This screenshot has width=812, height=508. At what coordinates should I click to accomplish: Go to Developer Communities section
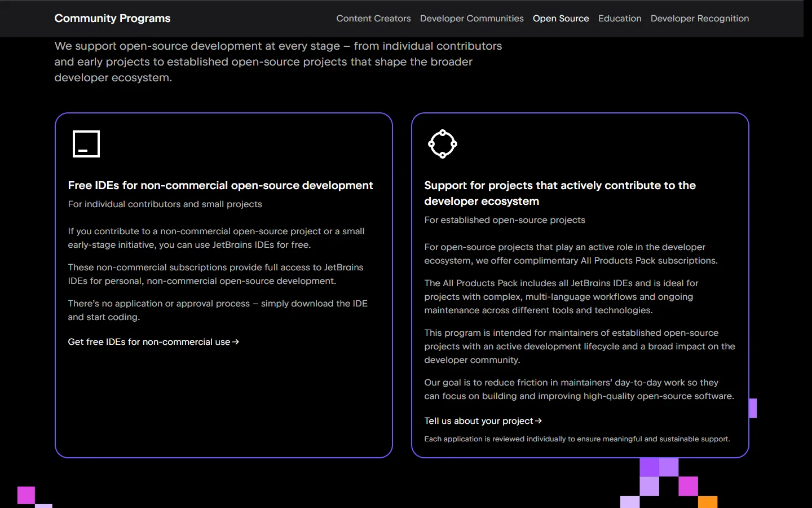(x=471, y=18)
